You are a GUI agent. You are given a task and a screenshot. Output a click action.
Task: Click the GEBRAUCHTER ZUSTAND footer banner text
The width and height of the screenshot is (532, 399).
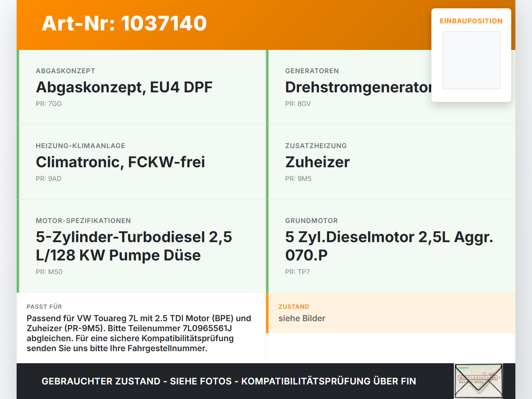[229, 381]
